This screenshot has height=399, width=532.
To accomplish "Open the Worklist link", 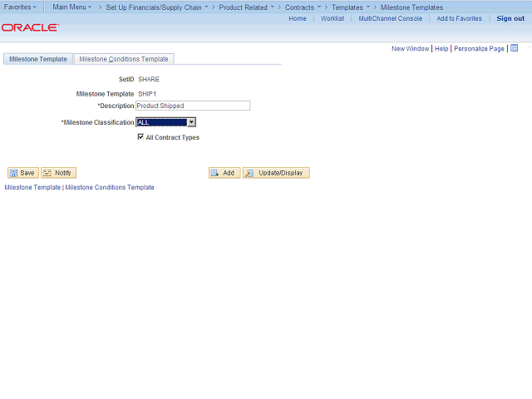I will [x=332, y=18].
